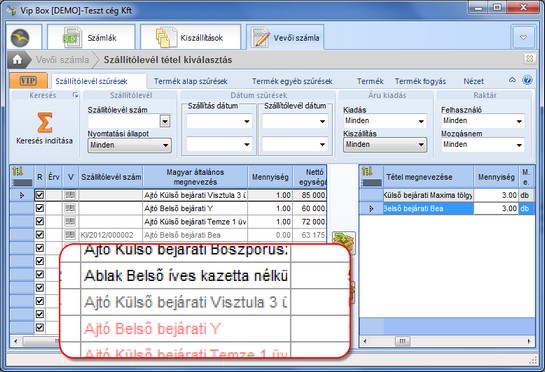Sort left grid by Mennyiség header
The height and width of the screenshot is (372, 545).
click(x=270, y=177)
